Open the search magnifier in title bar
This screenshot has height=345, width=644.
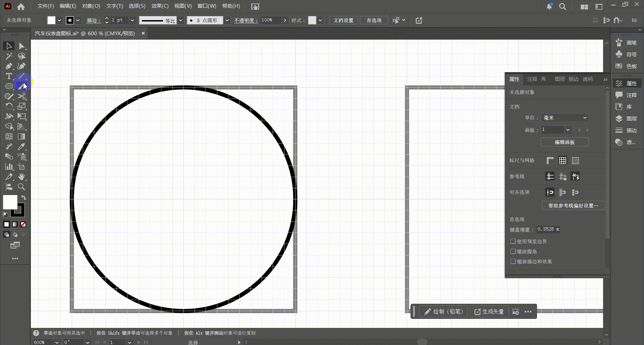pyautogui.click(x=562, y=6)
